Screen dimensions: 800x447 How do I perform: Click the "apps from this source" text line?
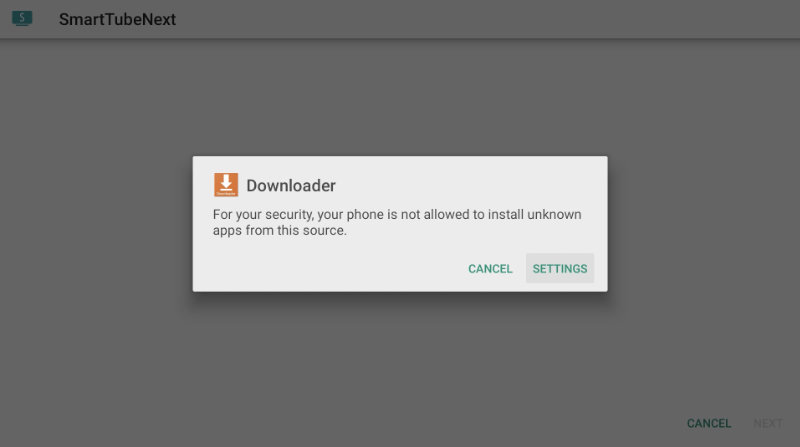click(x=280, y=230)
